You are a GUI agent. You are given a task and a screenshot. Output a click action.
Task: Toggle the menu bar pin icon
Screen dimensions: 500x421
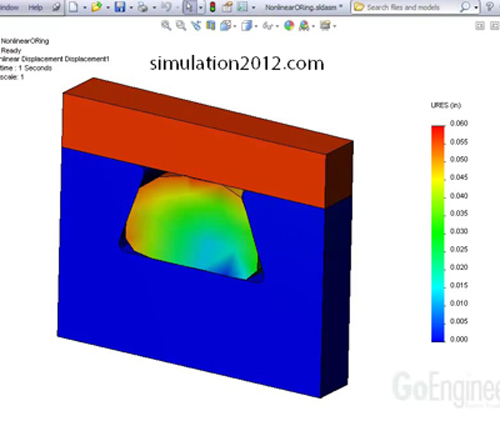click(56, 7)
